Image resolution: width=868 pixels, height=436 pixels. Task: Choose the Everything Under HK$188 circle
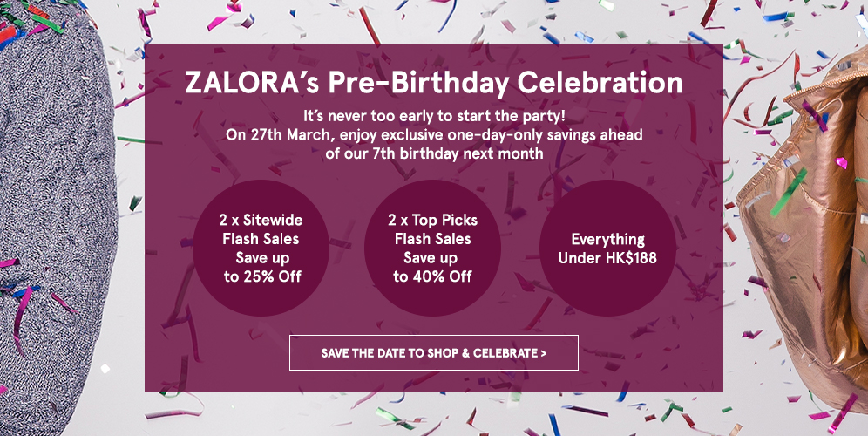tap(607, 248)
